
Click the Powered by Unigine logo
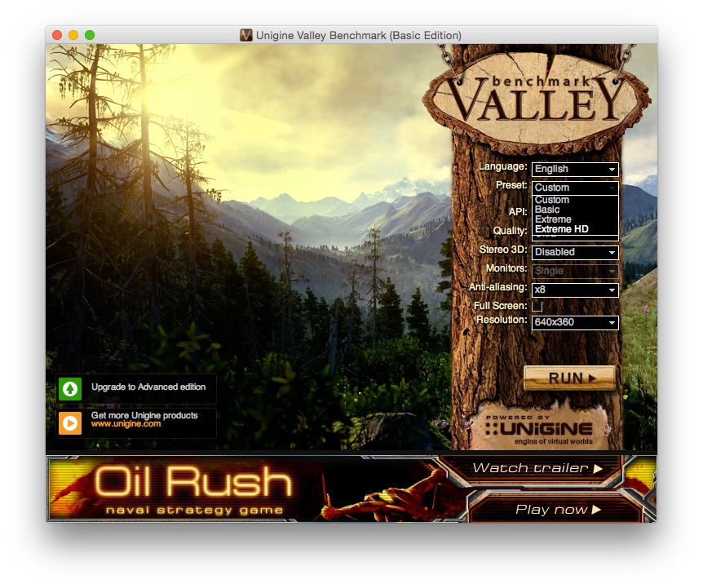click(x=539, y=429)
